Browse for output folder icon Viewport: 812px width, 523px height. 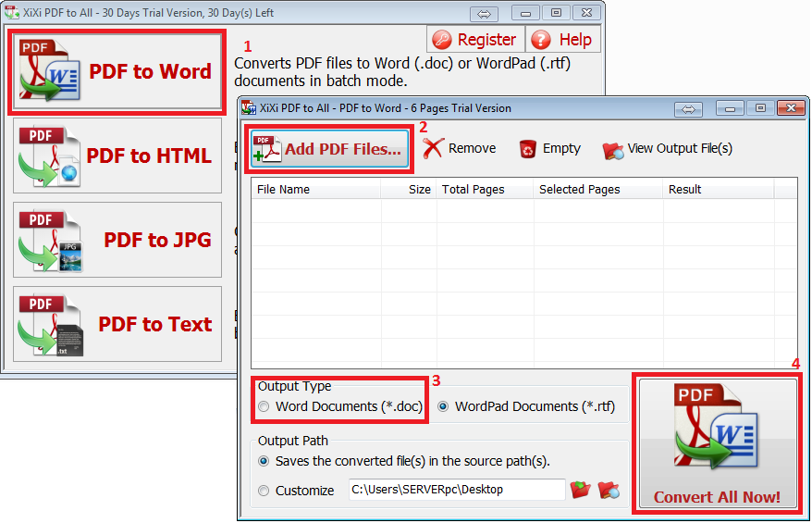(581, 490)
